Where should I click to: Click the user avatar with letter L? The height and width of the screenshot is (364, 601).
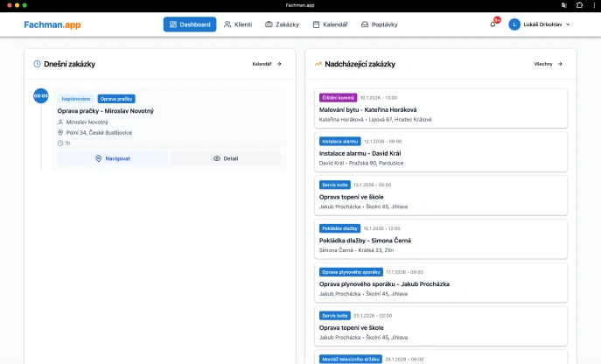(514, 24)
